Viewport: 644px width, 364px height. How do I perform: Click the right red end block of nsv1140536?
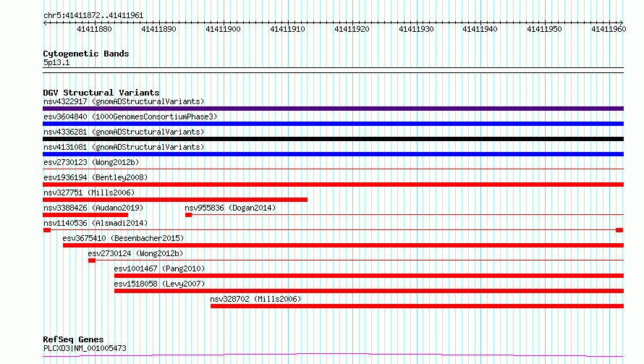[x=620, y=230]
